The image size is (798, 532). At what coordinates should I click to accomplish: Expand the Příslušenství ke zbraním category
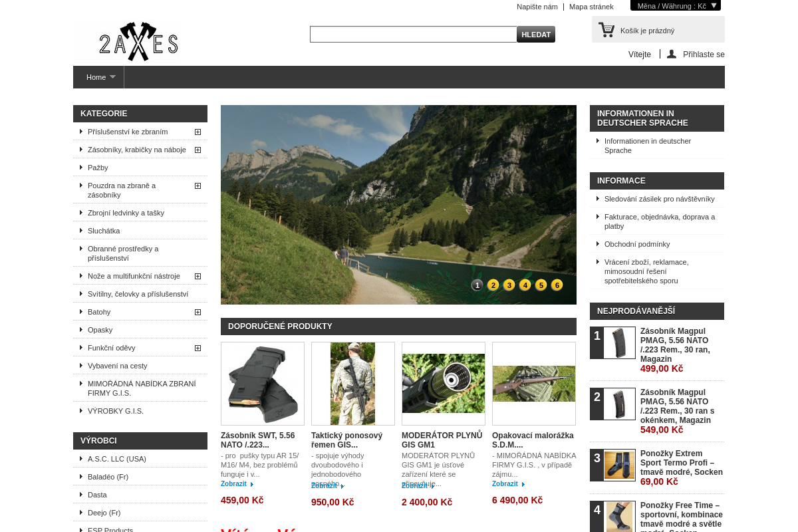pos(198,132)
